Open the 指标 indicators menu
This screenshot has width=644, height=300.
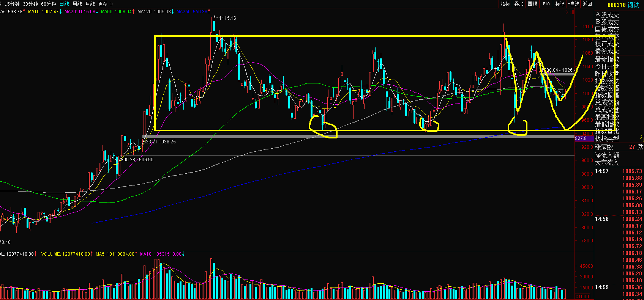pos(505,4)
